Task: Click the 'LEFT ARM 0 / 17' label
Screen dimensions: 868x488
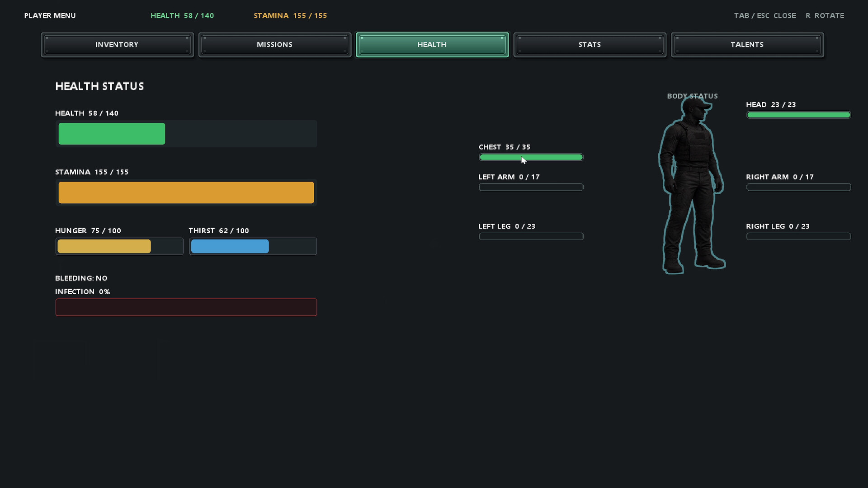Action: pos(509,177)
